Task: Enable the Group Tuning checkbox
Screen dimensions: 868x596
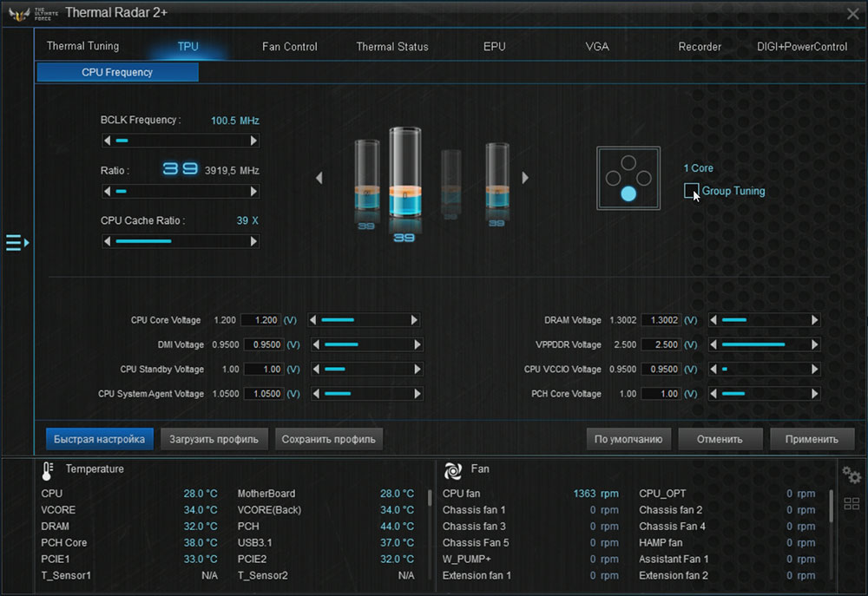Action: pos(691,191)
